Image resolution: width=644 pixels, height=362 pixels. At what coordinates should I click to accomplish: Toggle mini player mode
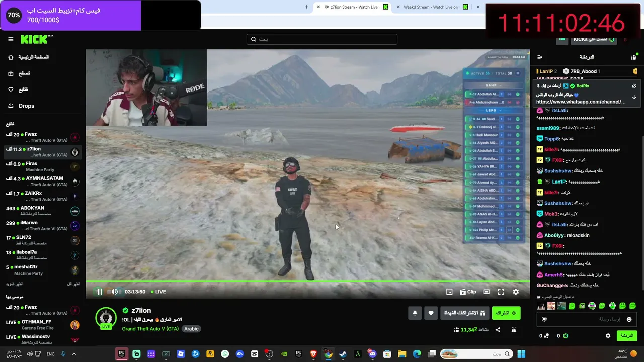point(449,292)
